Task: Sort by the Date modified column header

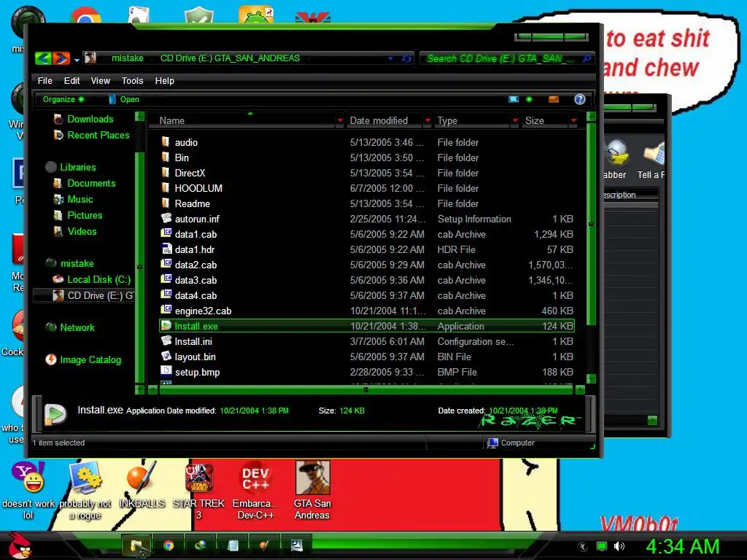Action: pyautogui.click(x=379, y=120)
